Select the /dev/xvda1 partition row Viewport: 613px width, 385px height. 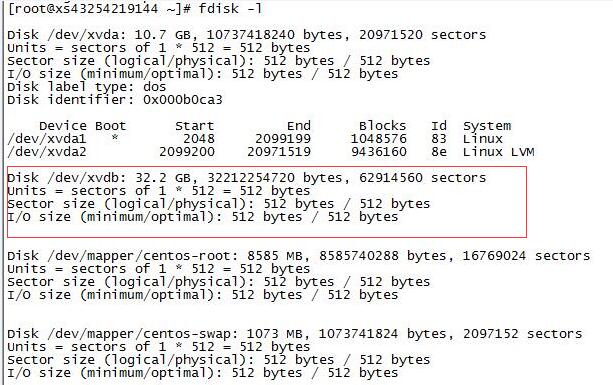(255, 139)
